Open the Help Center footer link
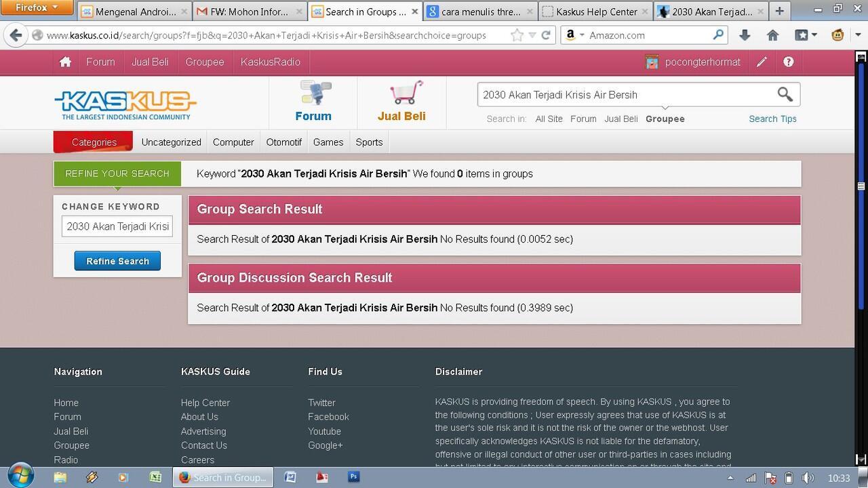Viewport: 868px width, 488px height. point(205,403)
